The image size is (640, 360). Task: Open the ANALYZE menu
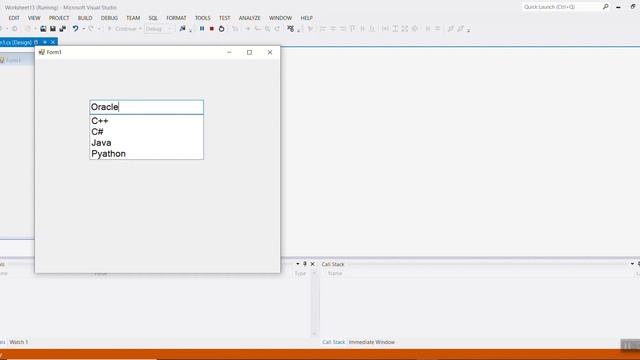(249, 18)
